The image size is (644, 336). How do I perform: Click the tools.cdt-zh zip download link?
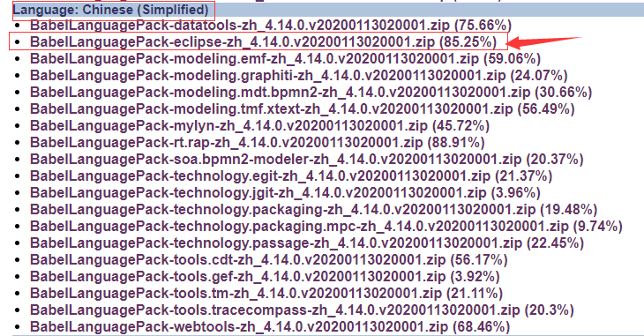238,259
